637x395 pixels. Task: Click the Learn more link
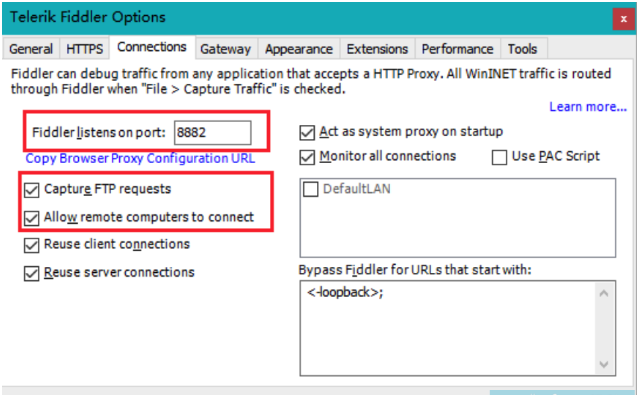[x=588, y=106]
